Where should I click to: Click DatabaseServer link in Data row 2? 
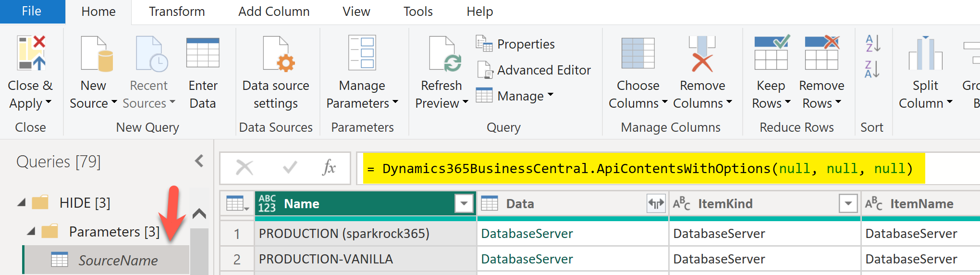click(x=527, y=259)
